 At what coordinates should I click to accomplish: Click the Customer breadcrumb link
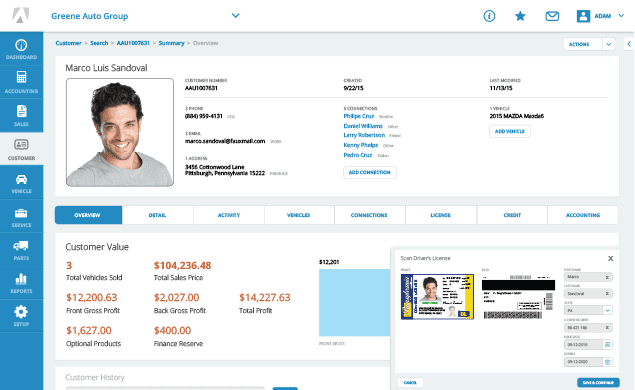(x=68, y=43)
